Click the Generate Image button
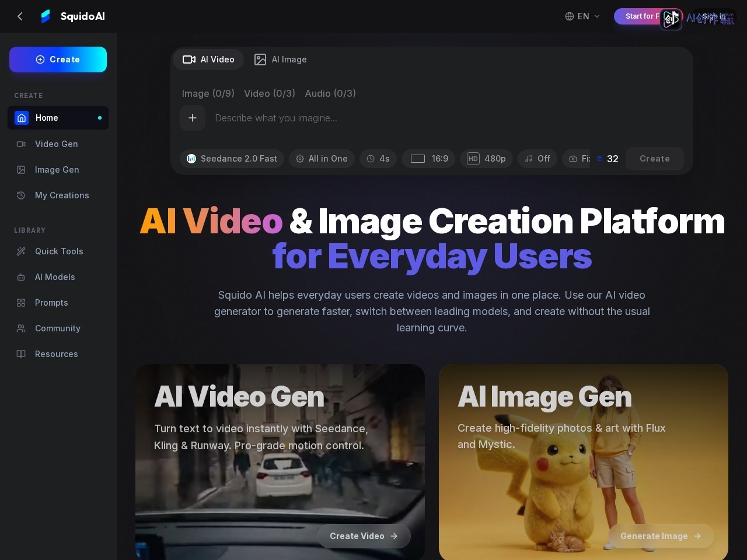 point(661,536)
